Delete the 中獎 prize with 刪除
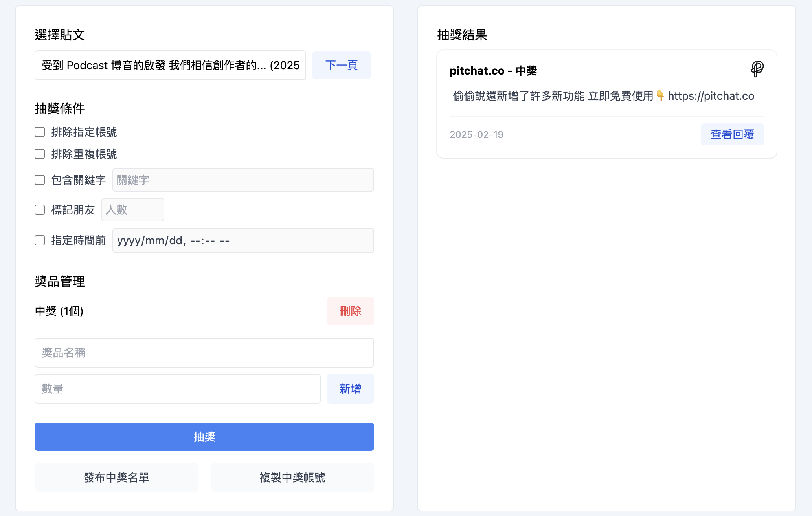The height and width of the screenshot is (516, 812). click(x=350, y=311)
